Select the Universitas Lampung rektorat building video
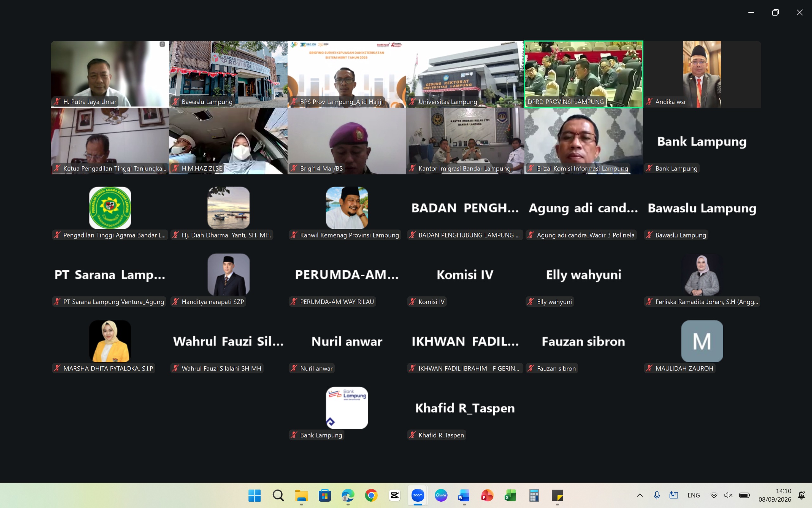 pos(465,74)
